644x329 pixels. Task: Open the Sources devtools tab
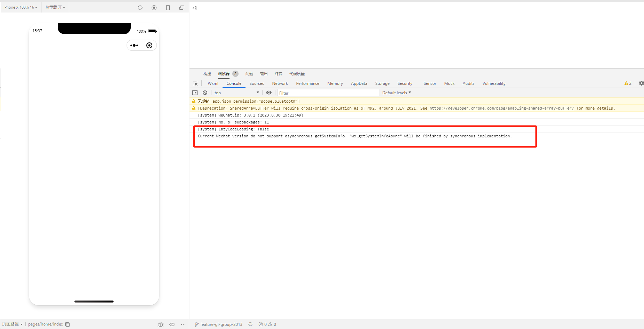257,83
